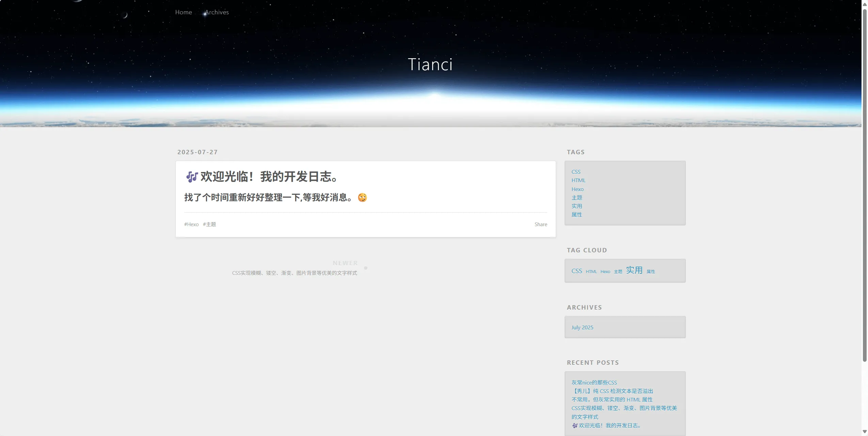This screenshot has width=868, height=436.
Task: Click HTML in the Tag Cloud
Action: click(591, 272)
